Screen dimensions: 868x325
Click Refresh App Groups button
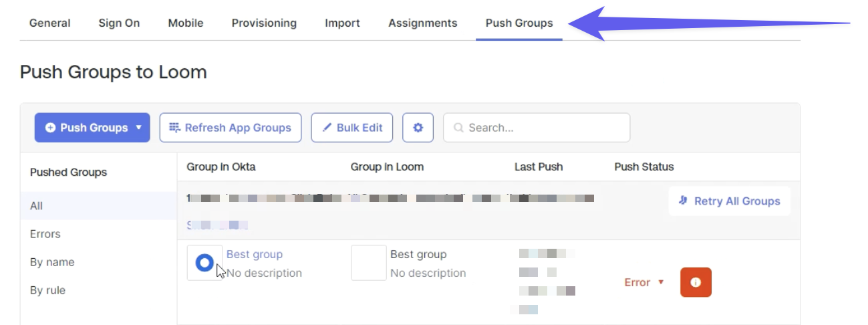tap(231, 128)
